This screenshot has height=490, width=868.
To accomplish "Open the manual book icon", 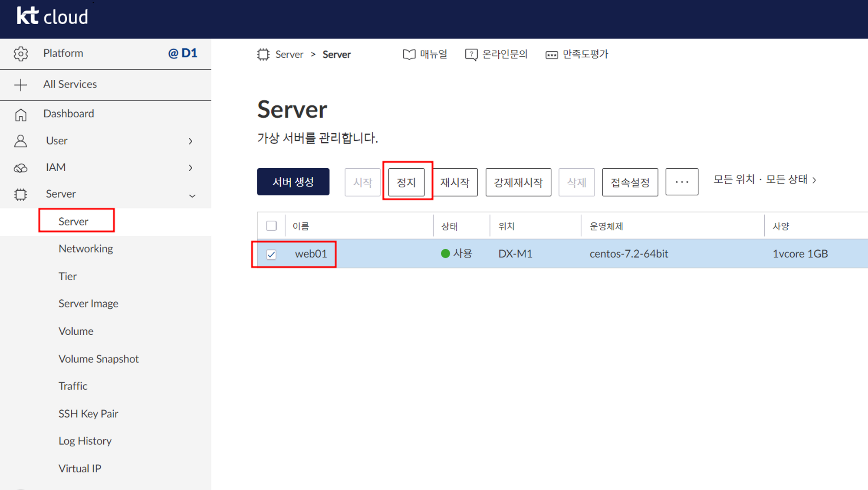I will (x=409, y=55).
